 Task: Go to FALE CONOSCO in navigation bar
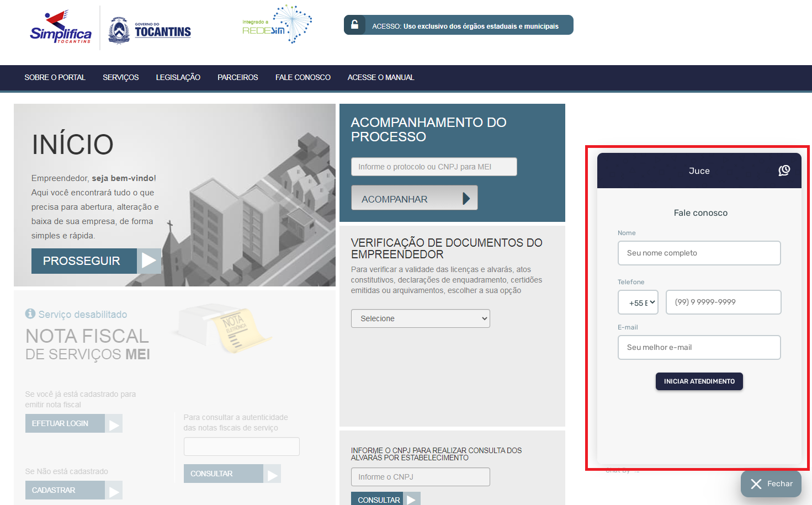coord(302,78)
